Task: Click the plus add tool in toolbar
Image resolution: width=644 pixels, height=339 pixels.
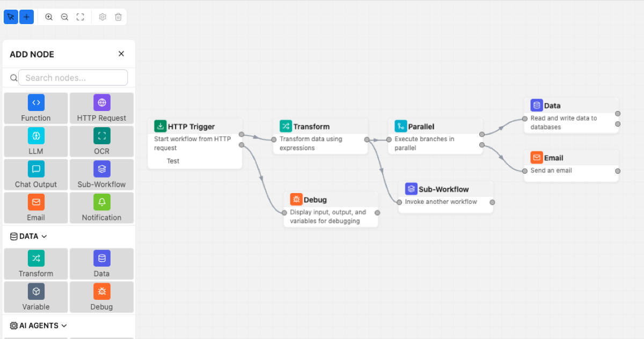Action: [x=26, y=17]
